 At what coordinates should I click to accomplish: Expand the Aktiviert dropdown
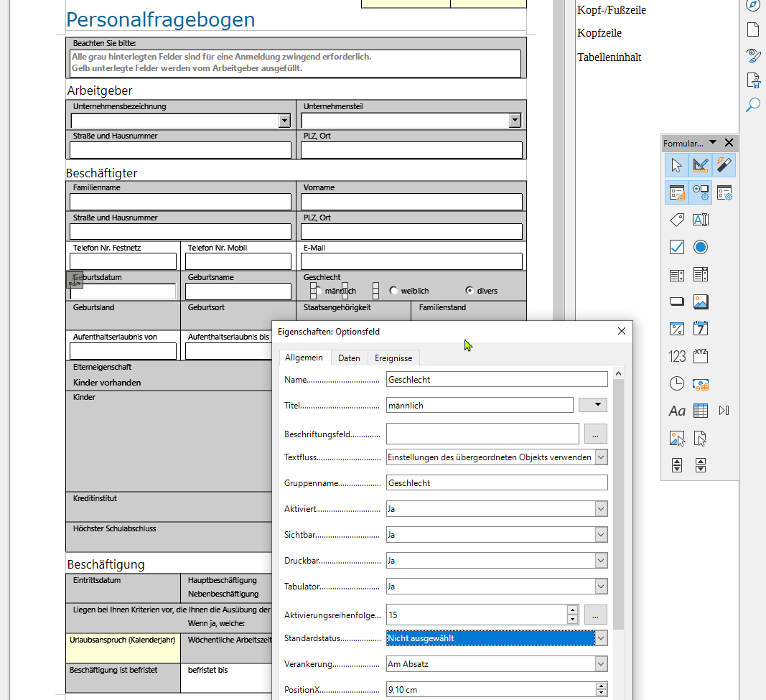[602, 509]
